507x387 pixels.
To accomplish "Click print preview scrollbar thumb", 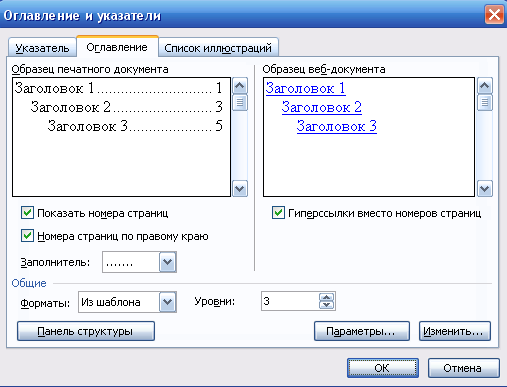I will pos(240,103).
